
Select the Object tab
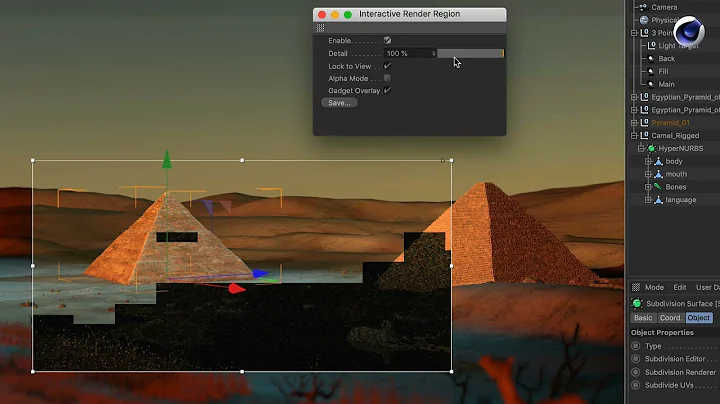click(x=699, y=318)
